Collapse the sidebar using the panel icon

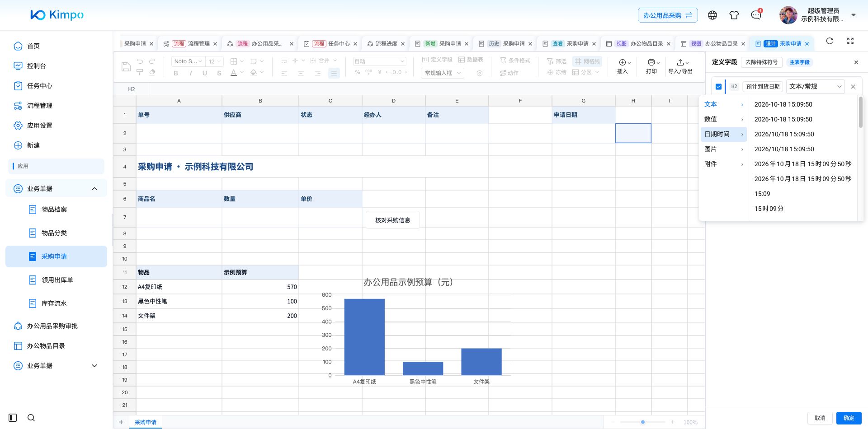pos(13,418)
